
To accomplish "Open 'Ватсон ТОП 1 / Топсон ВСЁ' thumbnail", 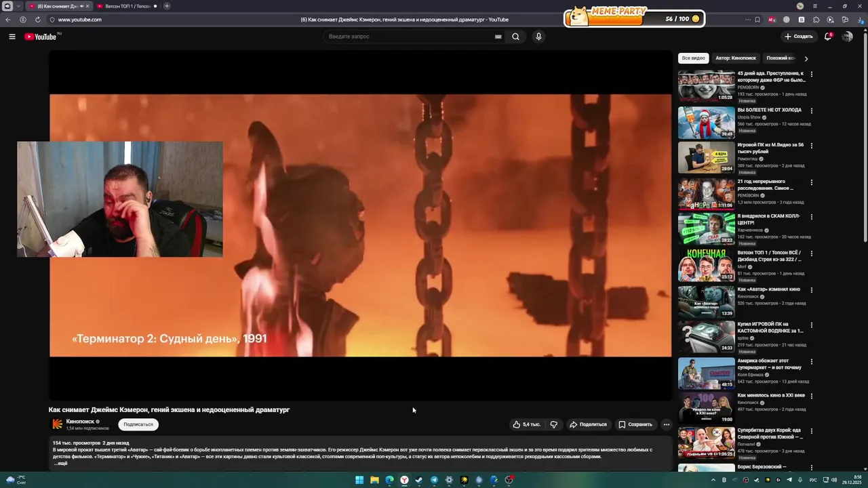I will [x=707, y=265].
